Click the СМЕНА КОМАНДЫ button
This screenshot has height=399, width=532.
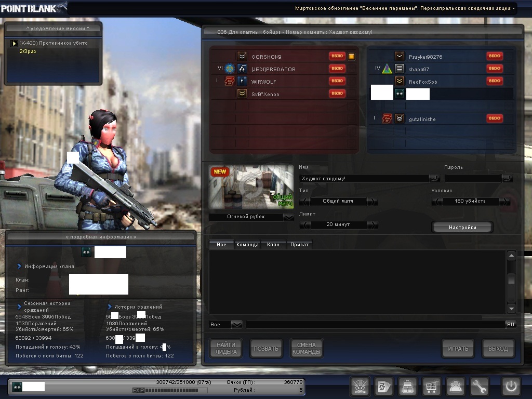tap(307, 349)
